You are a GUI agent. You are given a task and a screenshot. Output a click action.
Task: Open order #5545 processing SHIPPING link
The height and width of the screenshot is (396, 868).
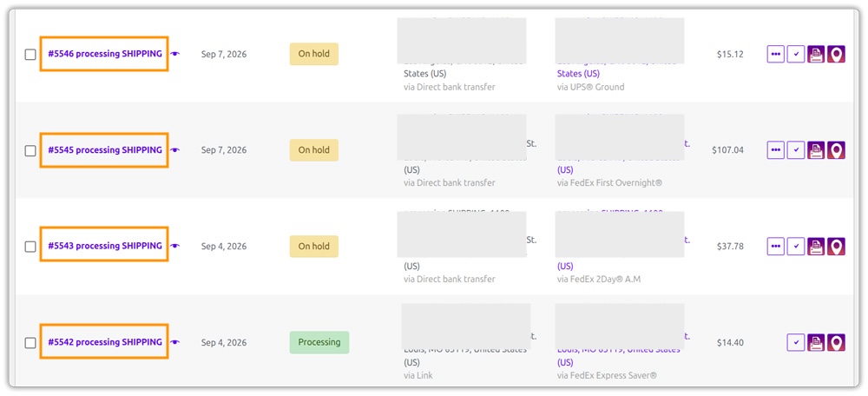click(x=105, y=150)
